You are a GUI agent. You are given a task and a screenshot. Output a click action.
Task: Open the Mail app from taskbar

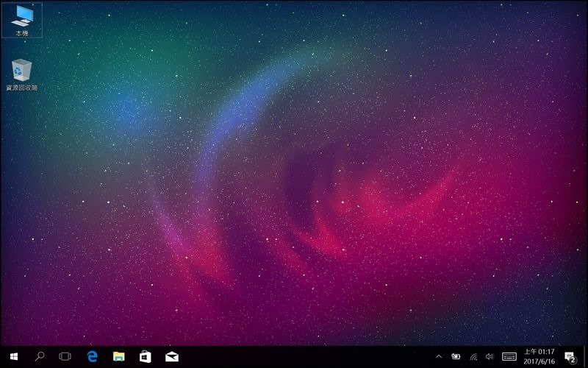tap(171, 357)
